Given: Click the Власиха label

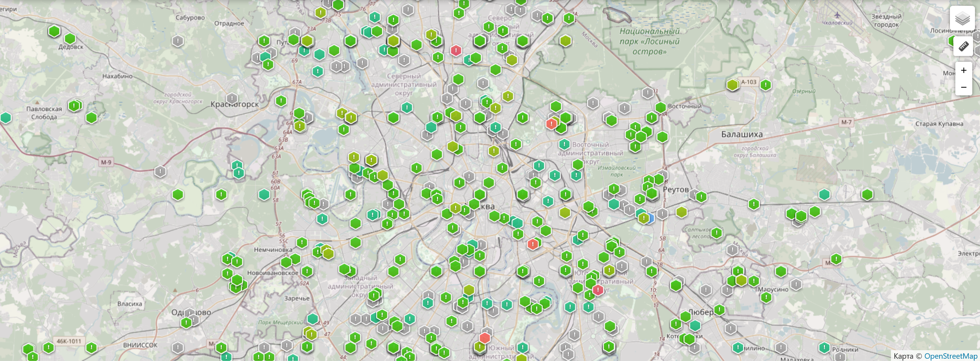Looking at the screenshot, I should (x=130, y=304).
